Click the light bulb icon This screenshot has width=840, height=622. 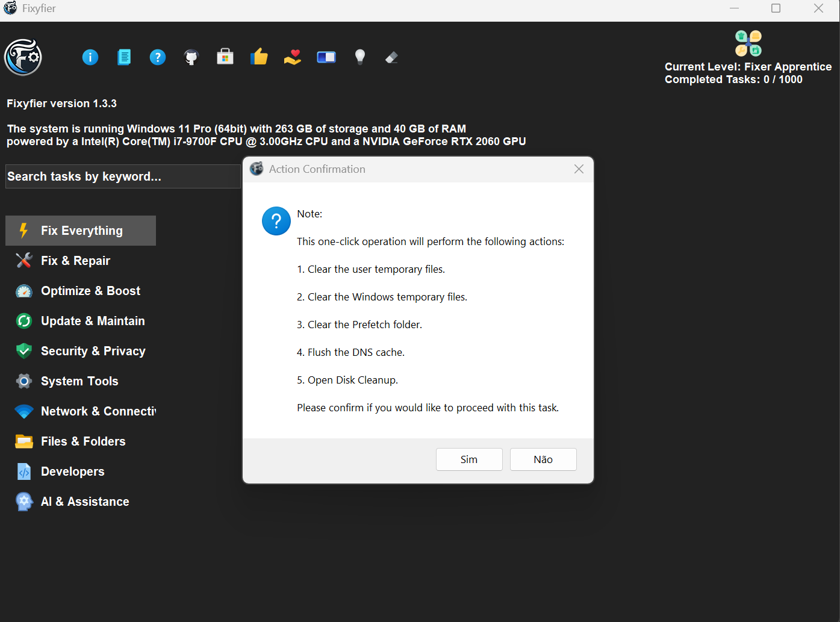pos(360,57)
